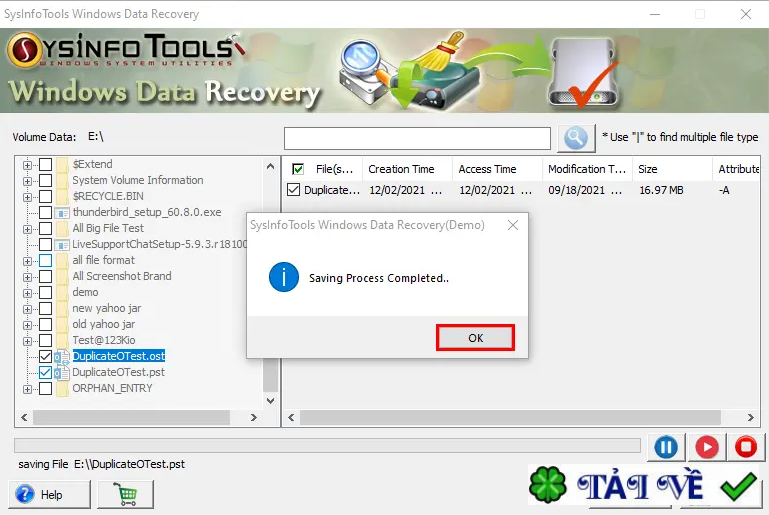This screenshot has height=515, width=769.
Task: Close the Demo dialog with X
Action: point(513,225)
